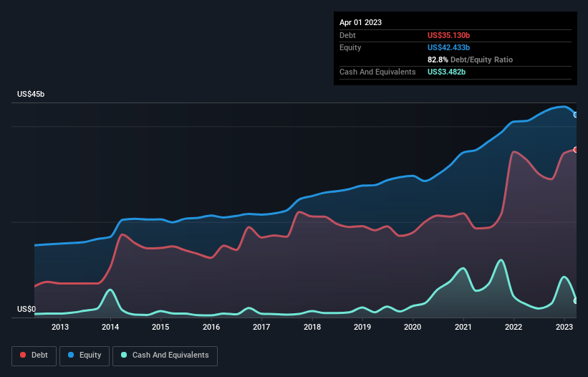Click the 2014 x-axis label
Viewport: 588px width, 377px height.
tap(110, 327)
